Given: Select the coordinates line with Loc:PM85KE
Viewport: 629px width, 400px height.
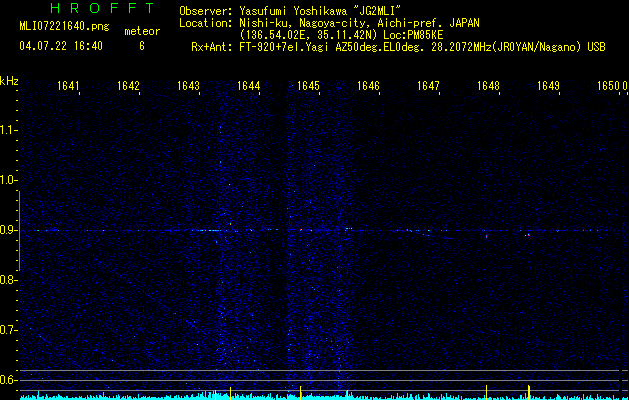Looking at the screenshot, I should tap(341, 35).
